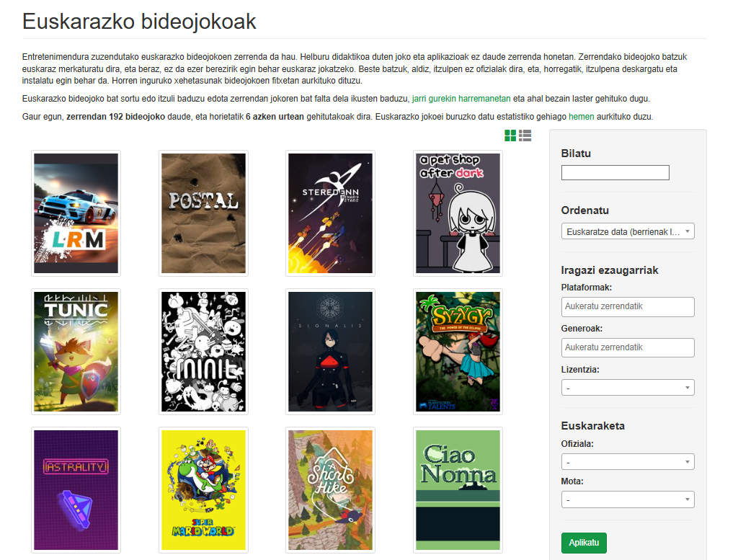Open the Lizentzia dropdown
The image size is (756, 560).
coord(628,388)
